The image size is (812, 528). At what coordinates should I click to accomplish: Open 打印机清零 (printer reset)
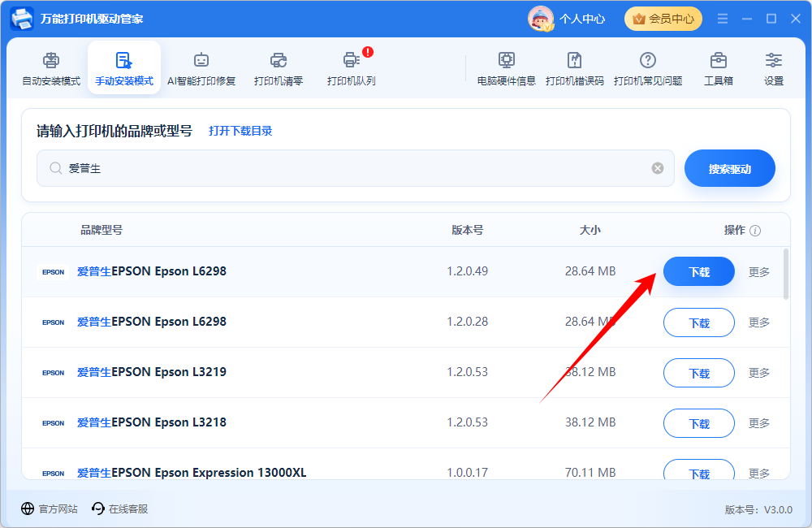[x=279, y=68]
